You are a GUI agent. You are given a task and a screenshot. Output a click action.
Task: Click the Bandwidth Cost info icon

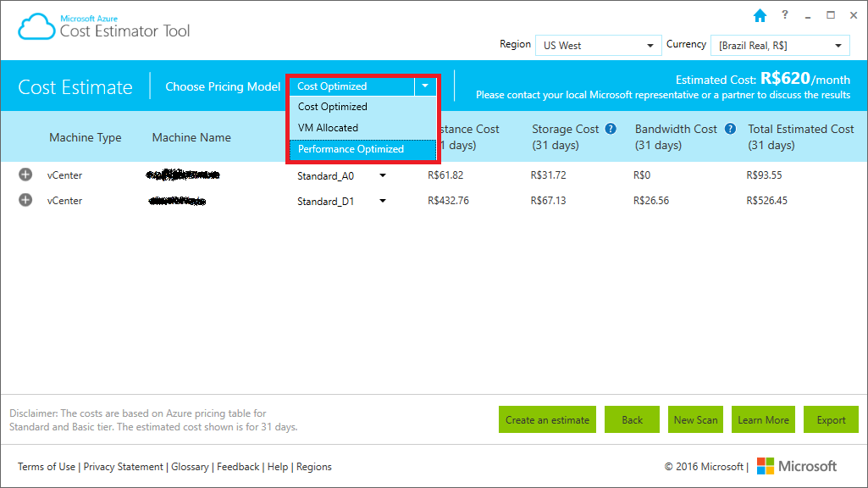point(731,129)
